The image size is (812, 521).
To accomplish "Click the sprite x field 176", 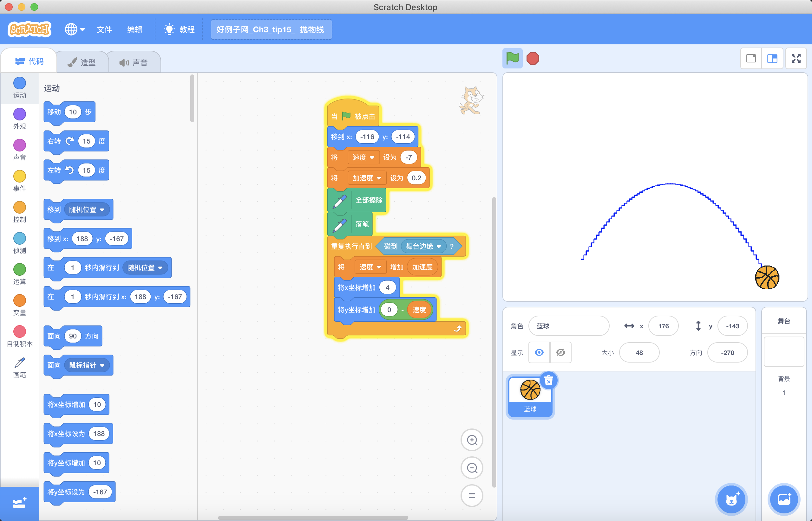I will click(x=663, y=326).
